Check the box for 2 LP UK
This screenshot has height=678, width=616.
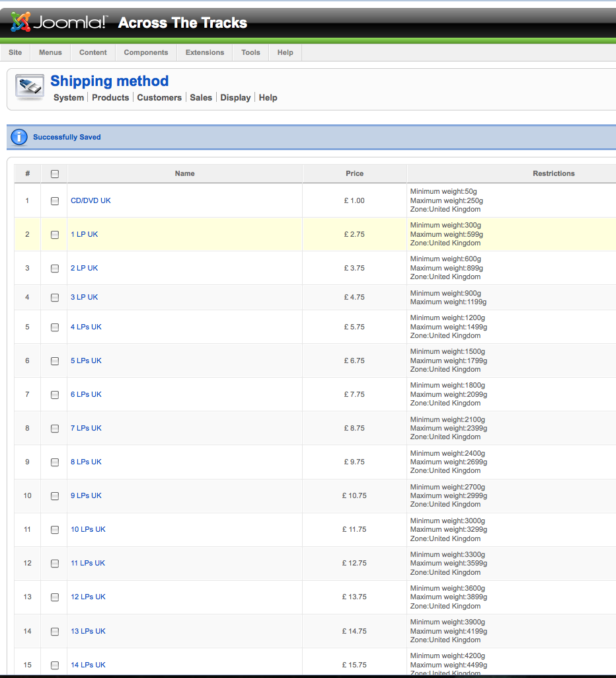[x=55, y=269]
